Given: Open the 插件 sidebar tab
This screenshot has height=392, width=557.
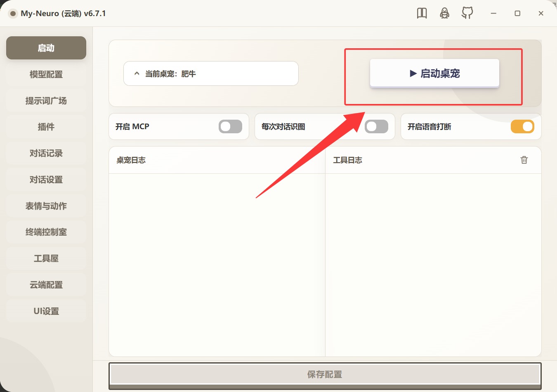Looking at the screenshot, I should (46, 127).
